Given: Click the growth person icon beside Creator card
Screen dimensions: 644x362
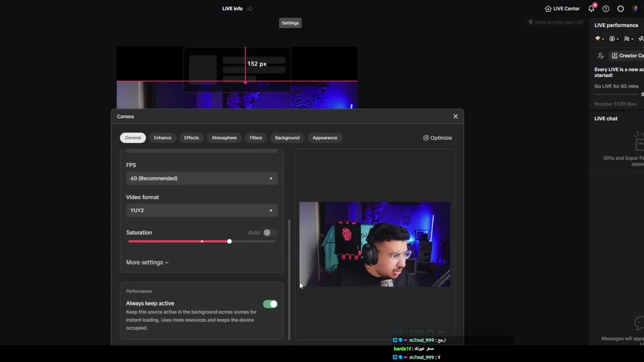Looking at the screenshot, I should point(600,56).
